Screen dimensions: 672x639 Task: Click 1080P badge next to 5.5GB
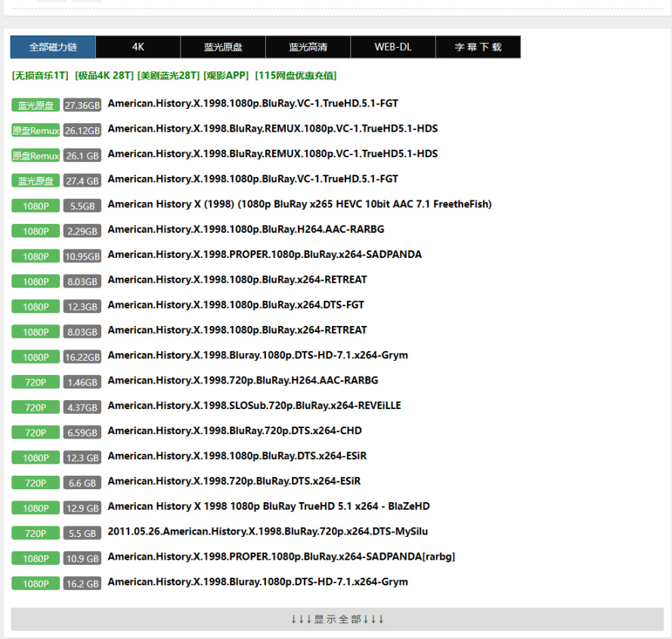36,206
